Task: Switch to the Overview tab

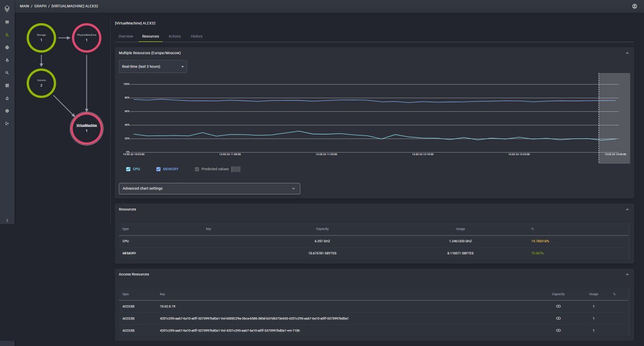Action: coord(126,36)
